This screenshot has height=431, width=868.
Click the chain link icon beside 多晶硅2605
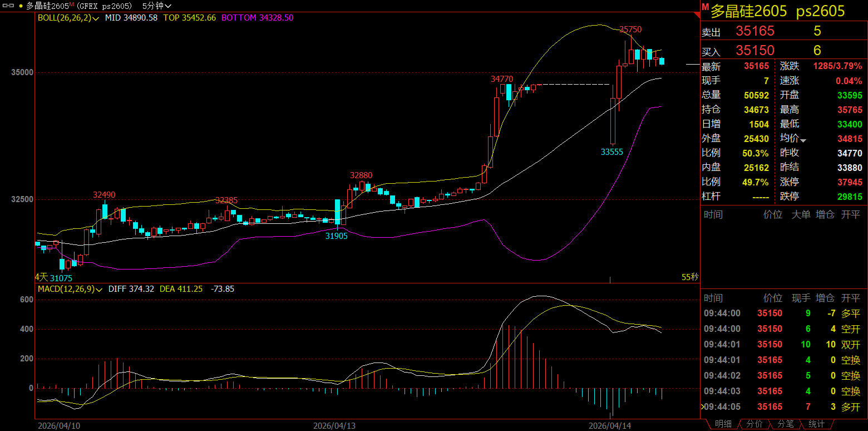point(8,6)
